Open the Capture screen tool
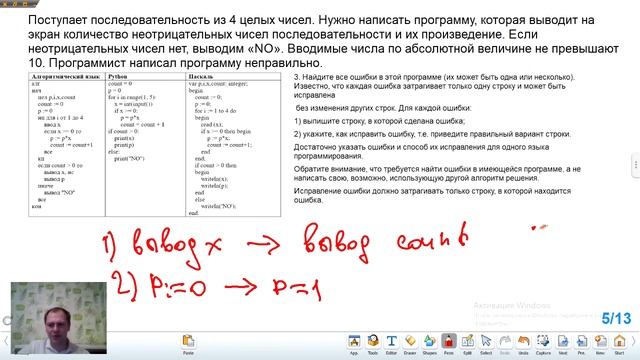640x360 pixels. click(x=543, y=343)
